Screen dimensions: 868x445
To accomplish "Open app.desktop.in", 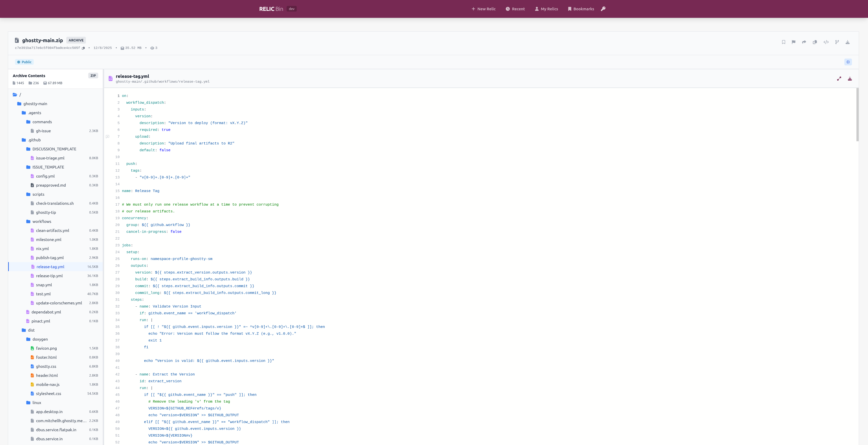I will pos(55,412).
